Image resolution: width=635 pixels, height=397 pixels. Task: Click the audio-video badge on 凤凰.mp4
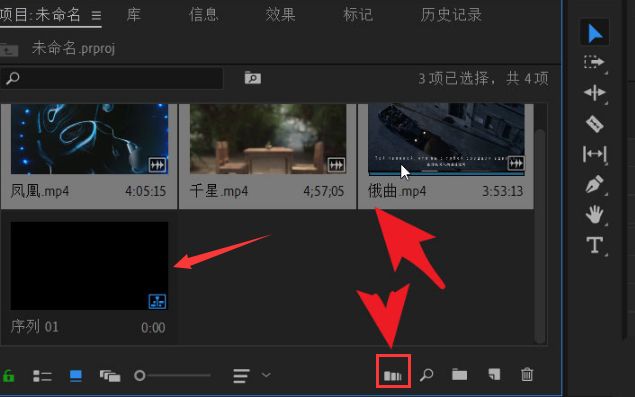point(158,165)
